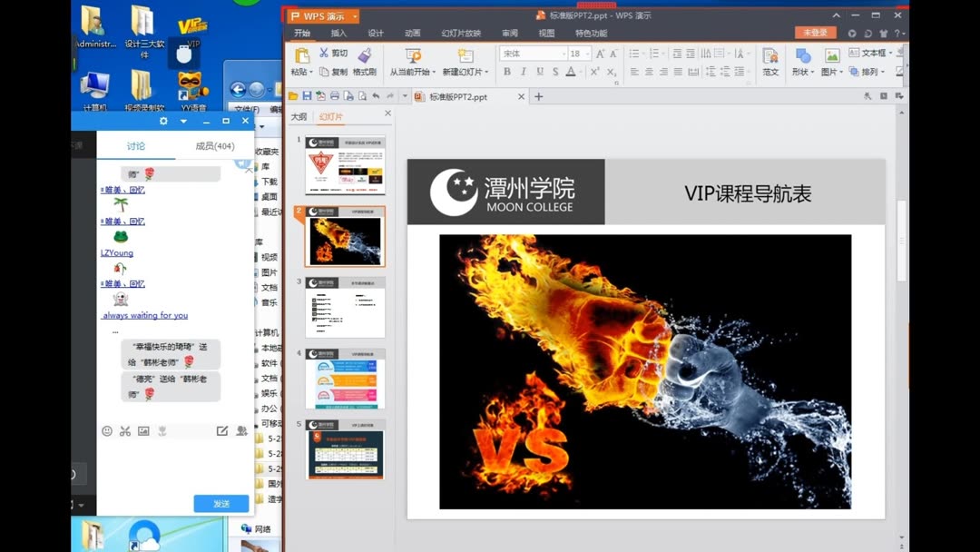Image resolution: width=980 pixels, height=552 pixels.
Task: Open the font color swatch picker
Action: coord(572,71)
